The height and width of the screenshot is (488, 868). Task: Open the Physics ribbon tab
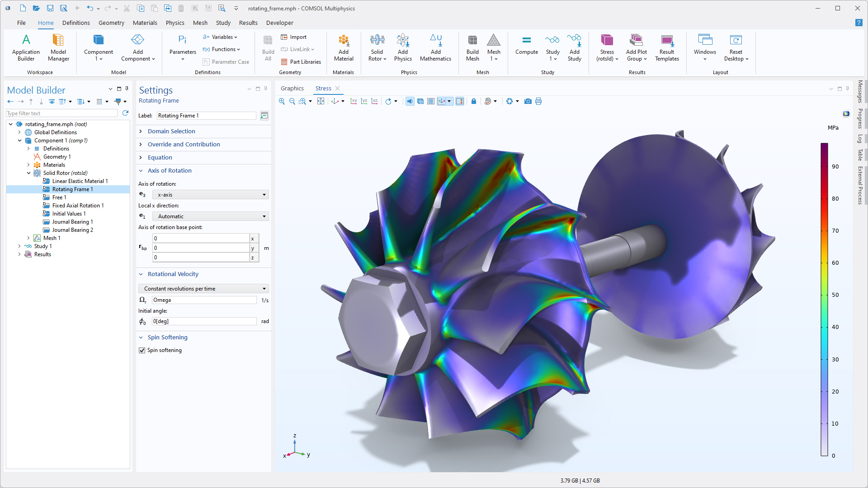175,23
